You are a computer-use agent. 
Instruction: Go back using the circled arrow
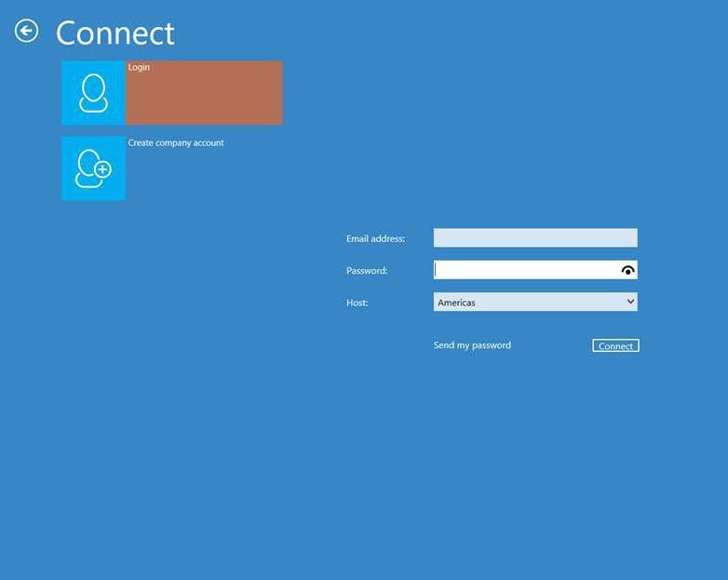pos(26,31)
